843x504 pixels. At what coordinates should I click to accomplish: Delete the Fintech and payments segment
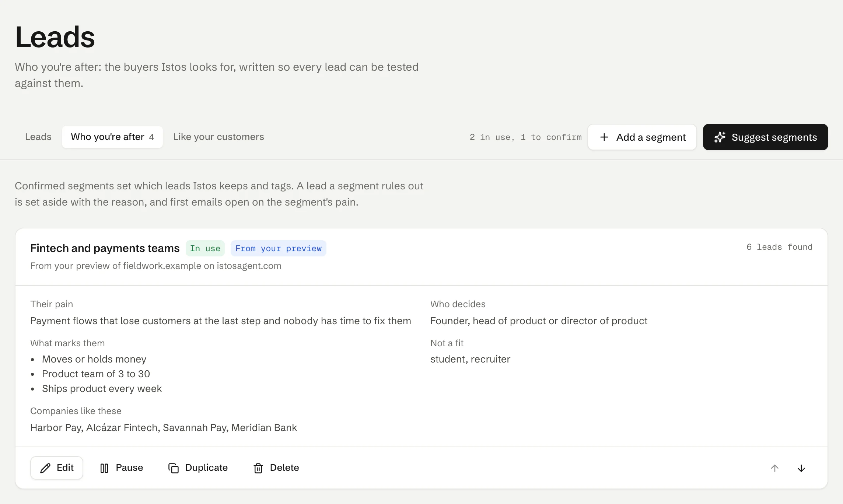coord(276,468)
